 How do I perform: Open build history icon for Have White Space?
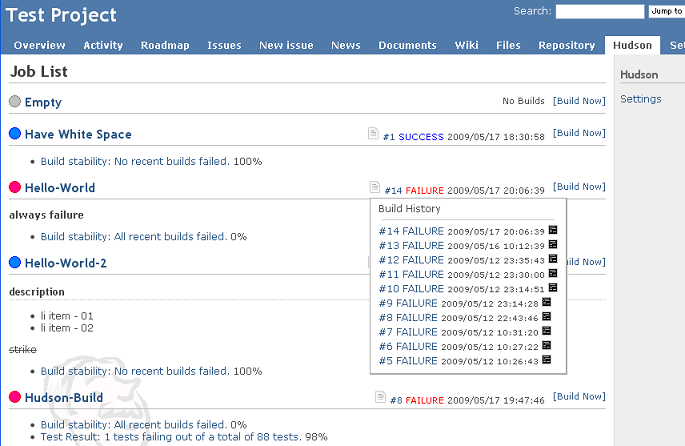tap(373, 133)
